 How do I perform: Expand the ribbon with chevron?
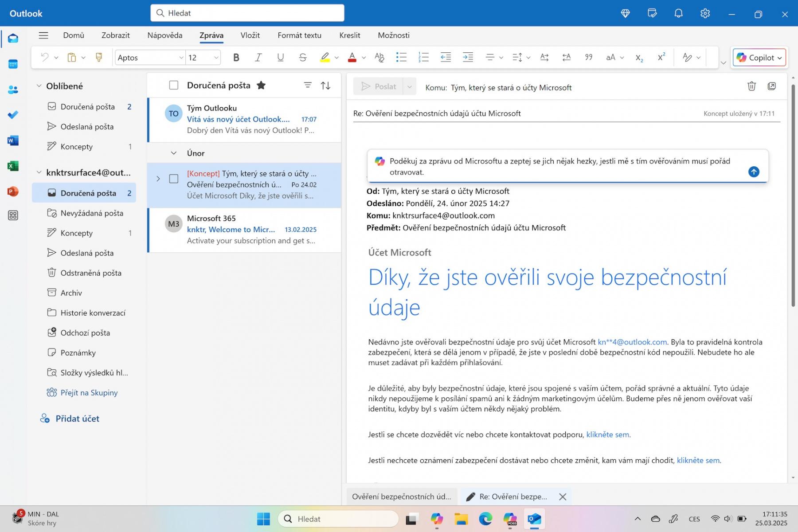[724, 63]
